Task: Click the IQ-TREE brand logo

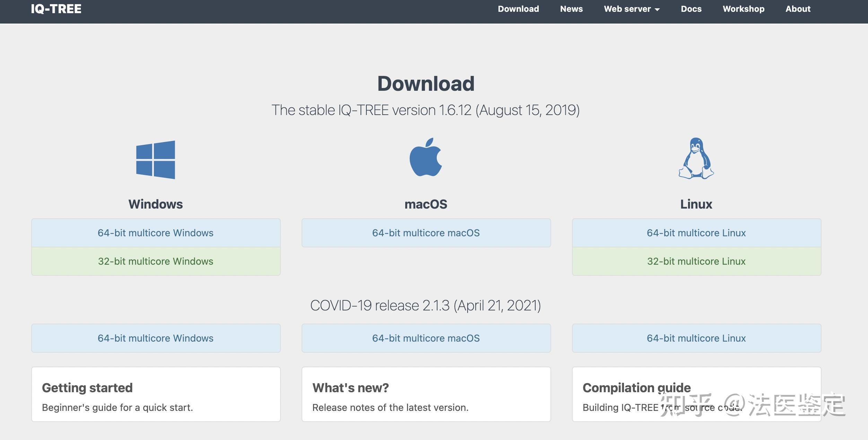Action: click(x=56, y=9)
